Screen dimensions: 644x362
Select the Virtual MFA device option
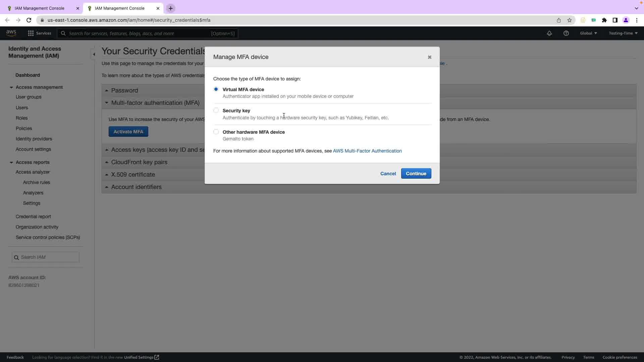pyautogui.click(x=216, y=89)
